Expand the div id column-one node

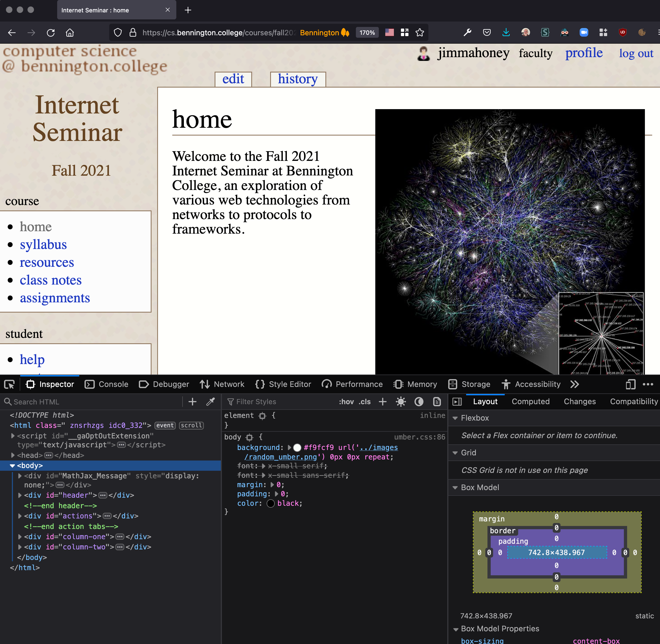[x=20, y=536]
